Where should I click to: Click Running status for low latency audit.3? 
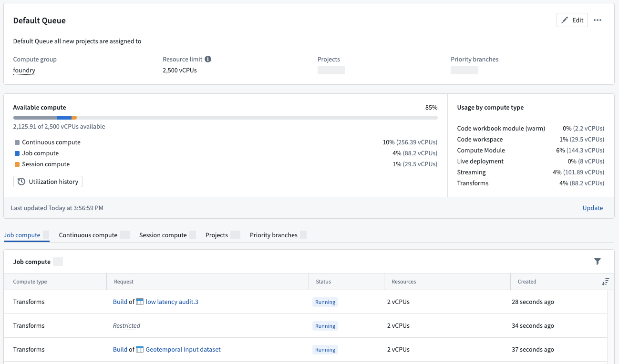(325, 302)
